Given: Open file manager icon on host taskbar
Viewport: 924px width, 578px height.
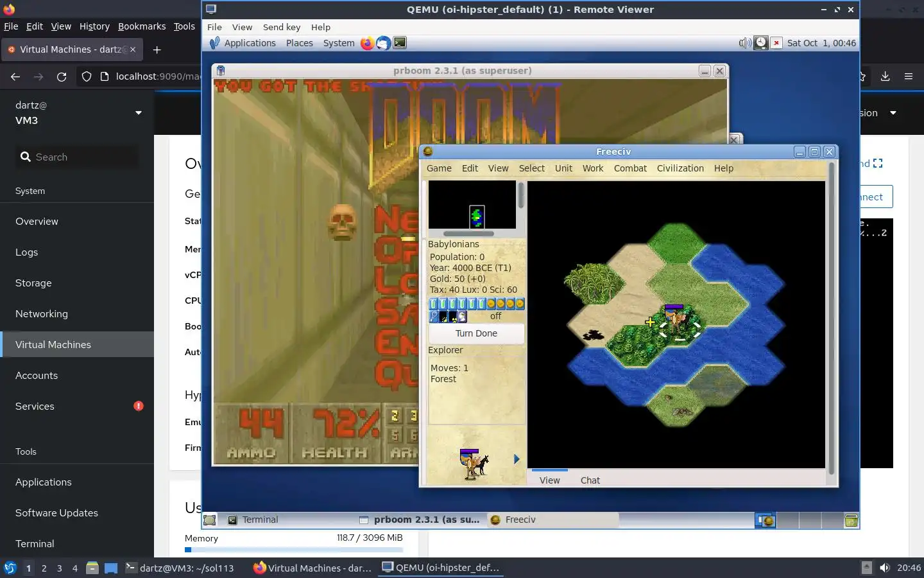Looking at the screenshot, I should [x=92, y=568].
